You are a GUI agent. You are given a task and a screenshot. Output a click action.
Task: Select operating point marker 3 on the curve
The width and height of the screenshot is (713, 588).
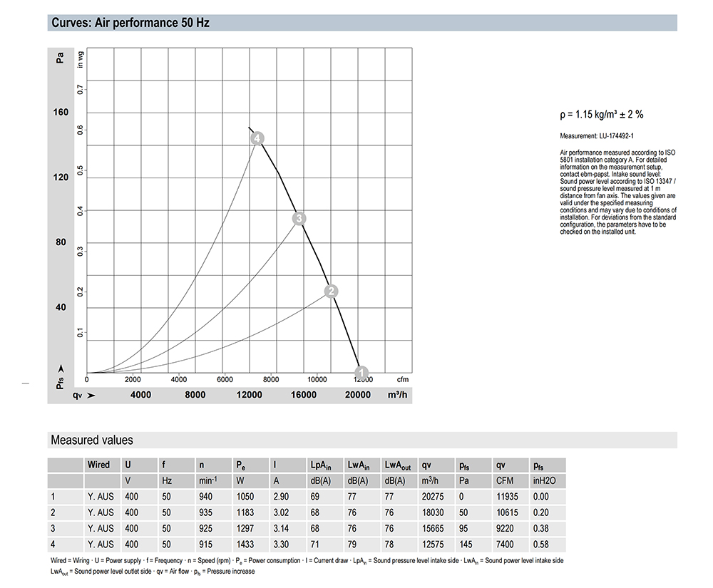coord(299,218)
